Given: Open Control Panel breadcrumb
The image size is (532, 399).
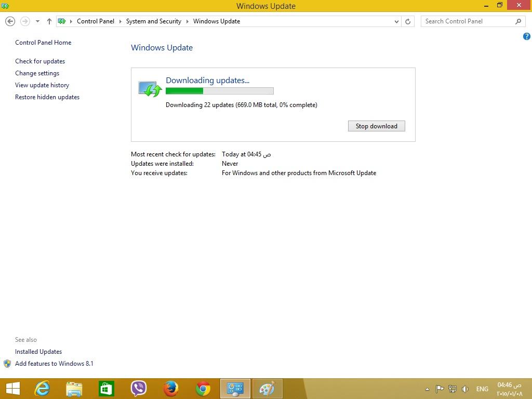Looking at the screenshot, I should pyautogui.click(x=96, y=21).
